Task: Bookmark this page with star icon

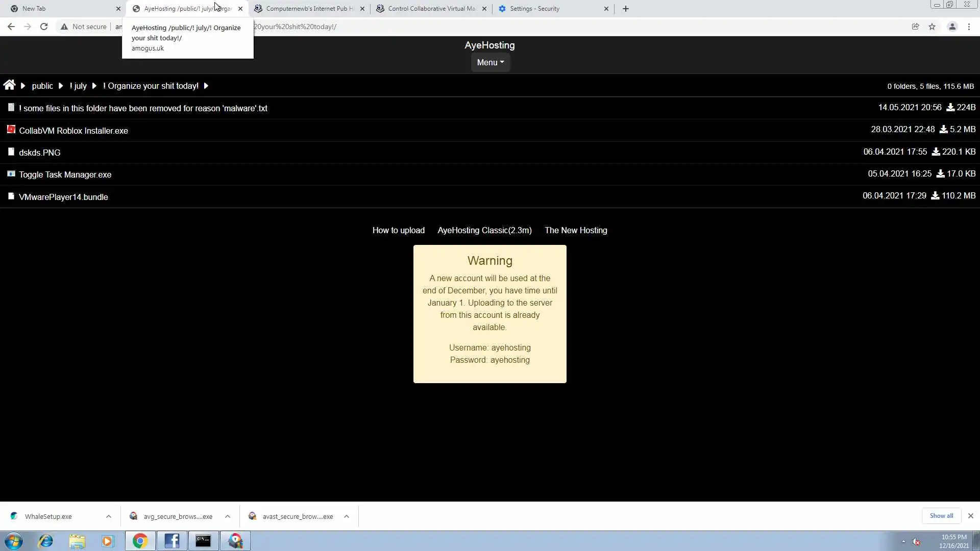Action: [x=932, y=27]
